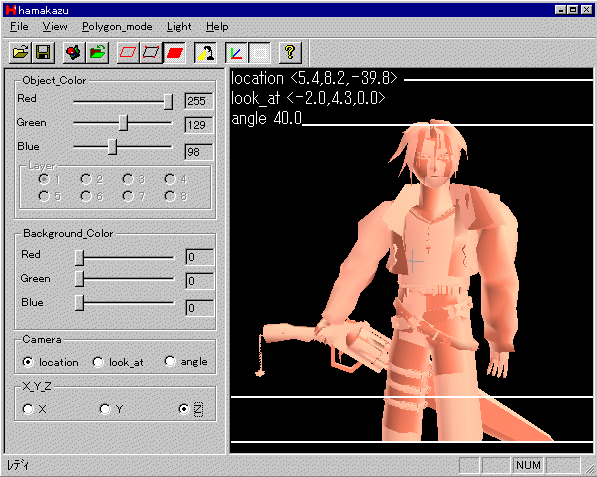Viewport: 597px width, 477px height.
Task: Open the Polygon_mode menu
Action: pyautogui.click(x=117, y=27)
